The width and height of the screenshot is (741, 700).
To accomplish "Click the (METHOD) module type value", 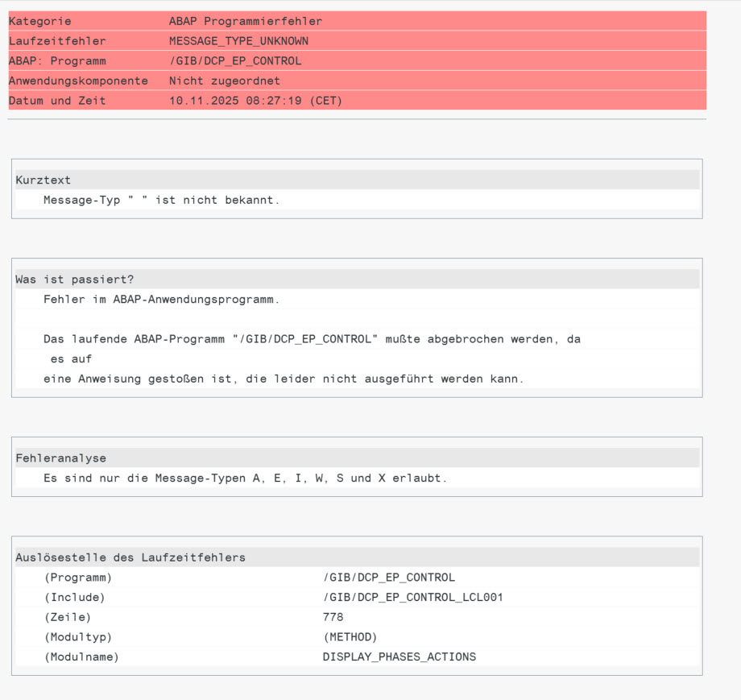I will tap(350, 637).
